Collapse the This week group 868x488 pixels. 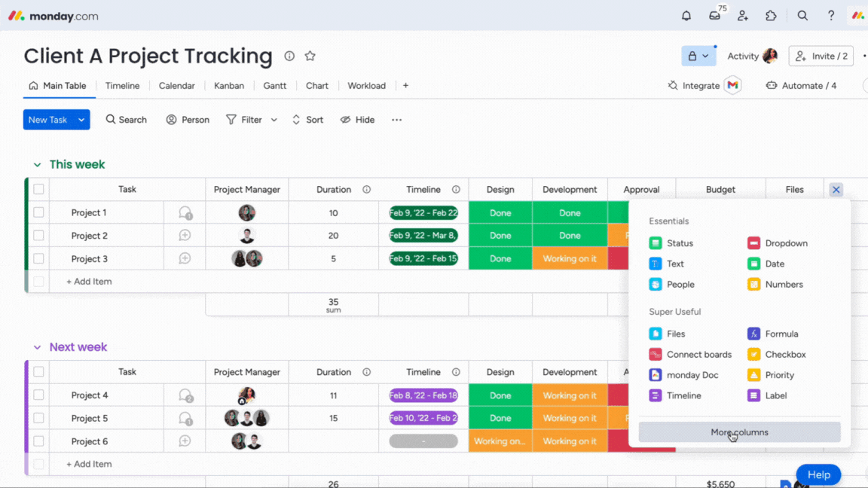tap(37, 165)
